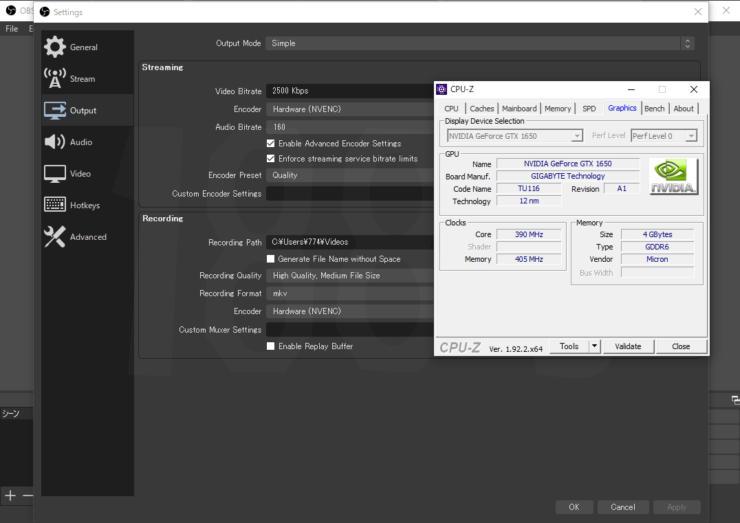740x523 pixels.
Task: Click the Tools button in CPU-Z
Action: pyautogui.click(x=569, y=346)
